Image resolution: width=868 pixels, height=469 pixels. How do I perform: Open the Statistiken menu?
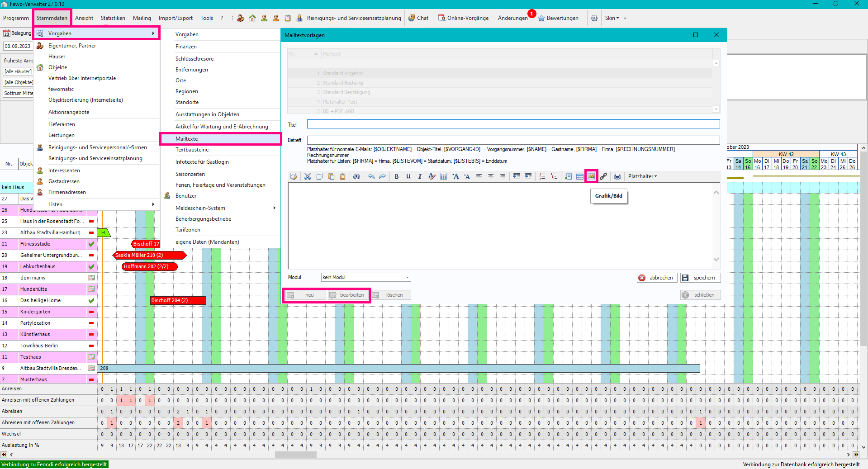113,18
